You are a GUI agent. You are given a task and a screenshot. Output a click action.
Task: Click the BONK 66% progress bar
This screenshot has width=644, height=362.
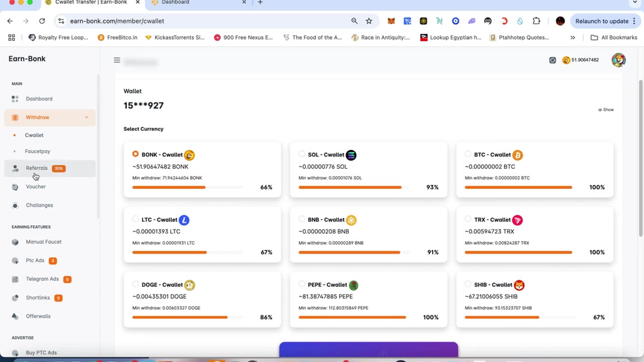188,188
